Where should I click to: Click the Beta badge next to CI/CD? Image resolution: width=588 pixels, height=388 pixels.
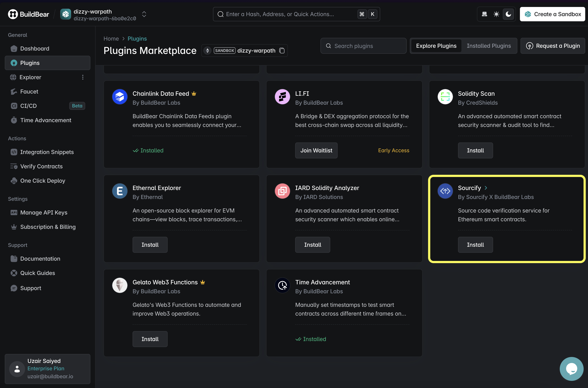point(77,106)
